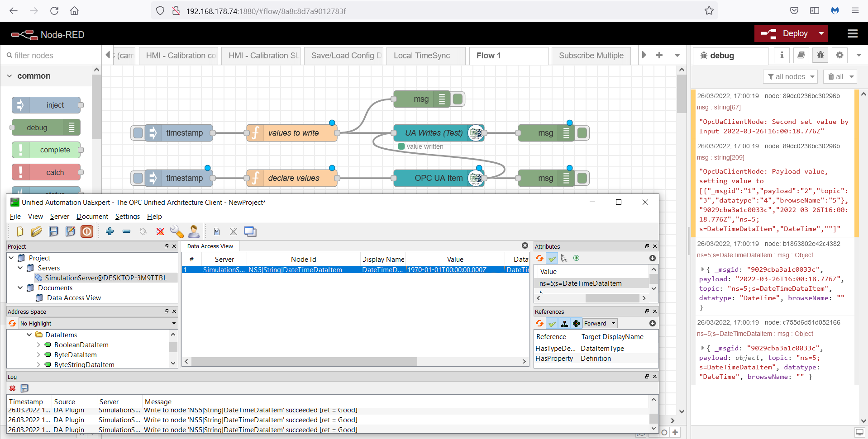Collapse the Servers tree node
Screen dimensions: 868x439
pos(20,268)
